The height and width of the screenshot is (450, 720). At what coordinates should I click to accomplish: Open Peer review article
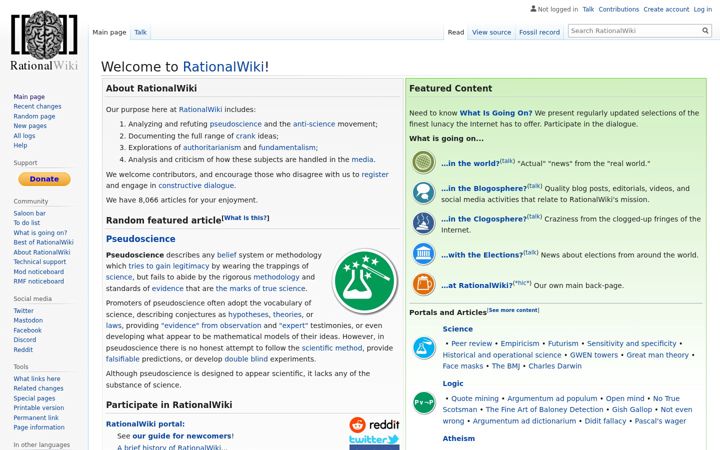coord(472,343)
